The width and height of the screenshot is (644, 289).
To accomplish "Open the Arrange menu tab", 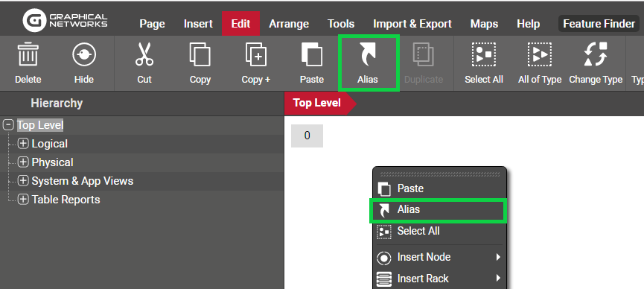I will pyautogui.click(x=289, y=24).
